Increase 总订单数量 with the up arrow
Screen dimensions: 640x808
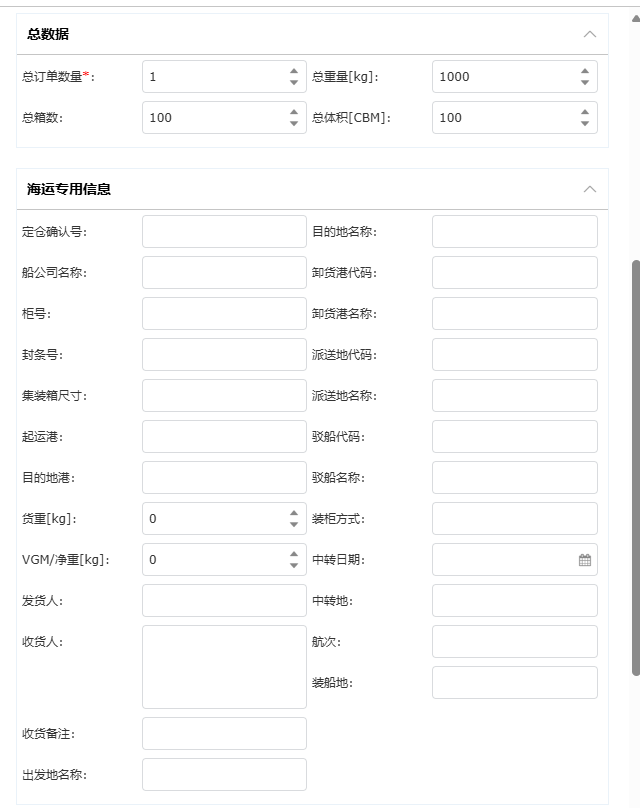pyautogui.click(x=294, y=71)
